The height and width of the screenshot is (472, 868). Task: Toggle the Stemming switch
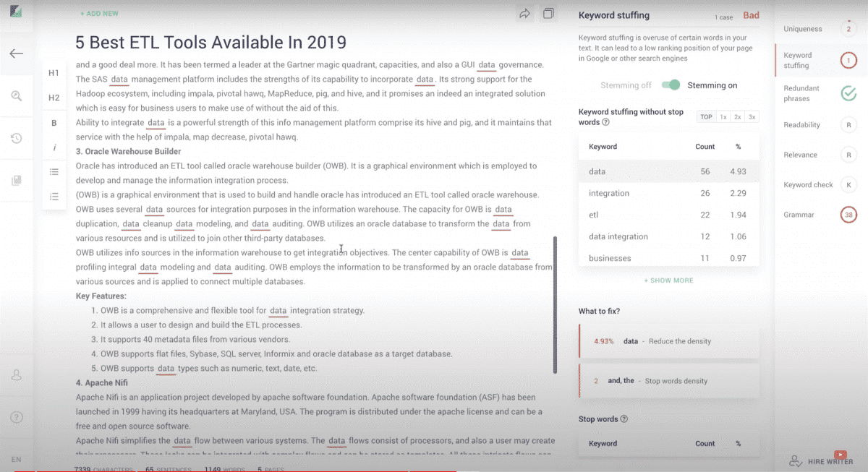(672, 85)
